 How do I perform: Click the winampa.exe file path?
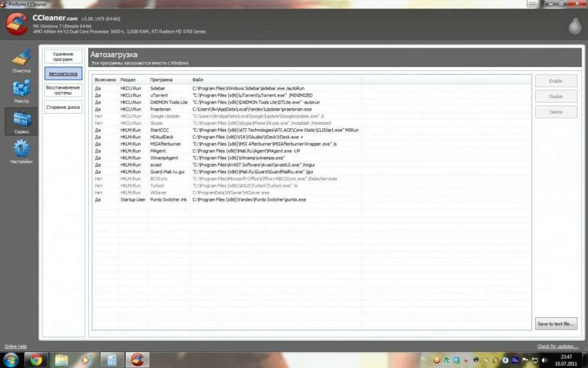coord(239,158)
